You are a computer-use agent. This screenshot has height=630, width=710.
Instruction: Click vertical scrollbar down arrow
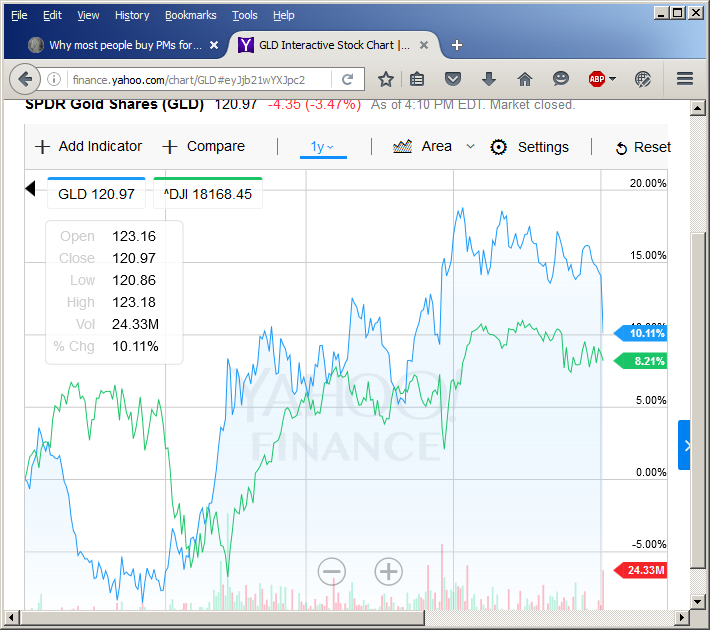(697, 602)
